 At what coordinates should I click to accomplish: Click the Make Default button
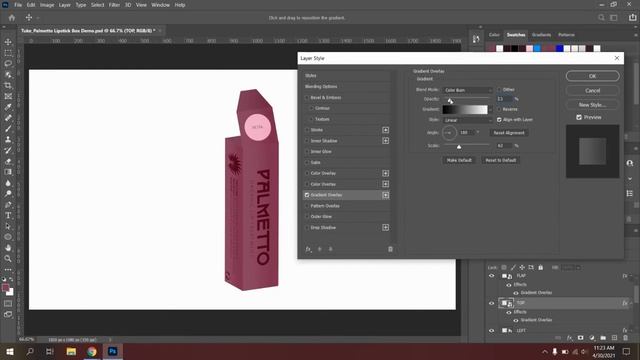coord(459,160)
